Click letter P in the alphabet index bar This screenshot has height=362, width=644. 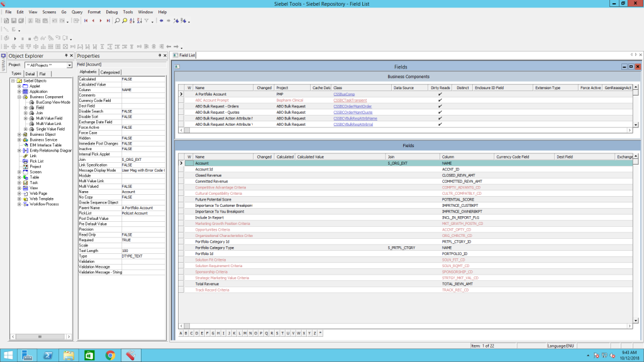coord(261,334)
